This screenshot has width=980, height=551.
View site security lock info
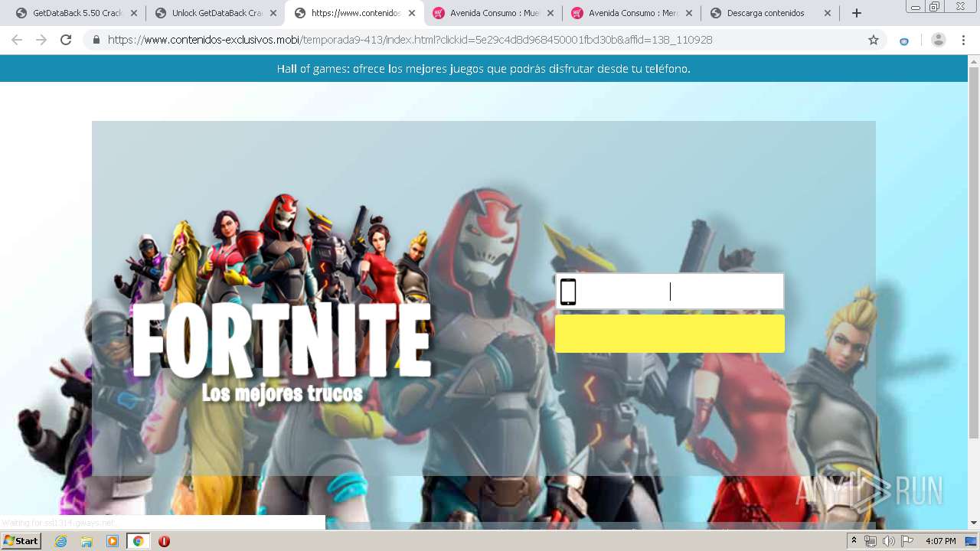pyautogui.click(x=96, y=40)
